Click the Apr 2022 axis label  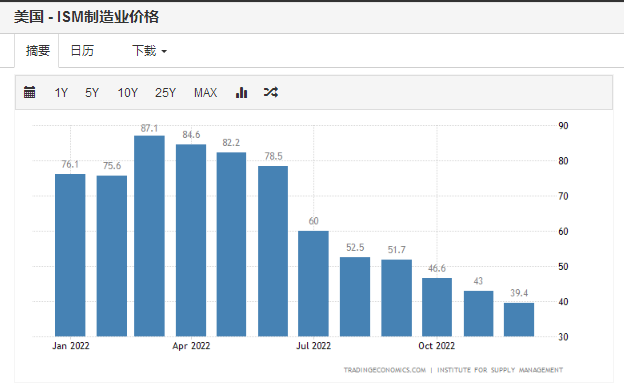[x=191, y=346]
